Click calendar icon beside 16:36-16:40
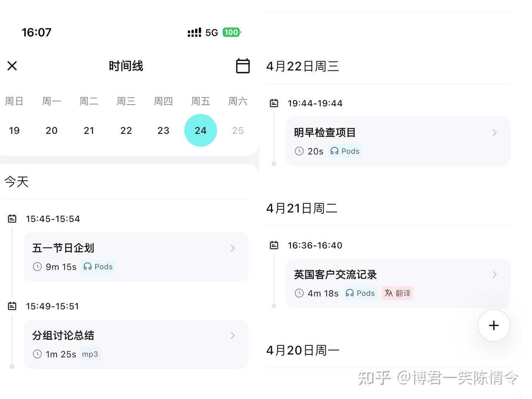Viewport: 532px width, 399px height. point(274,245)
